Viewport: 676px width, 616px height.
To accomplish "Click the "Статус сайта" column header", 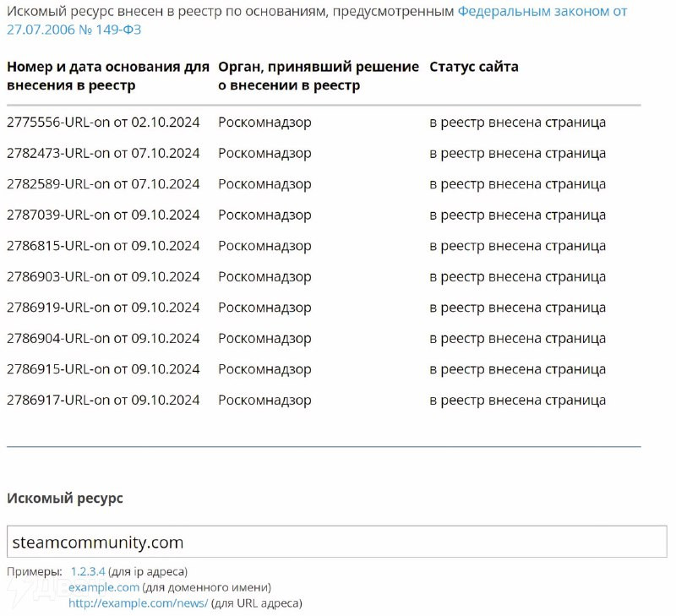I will [x=473, y=67].
